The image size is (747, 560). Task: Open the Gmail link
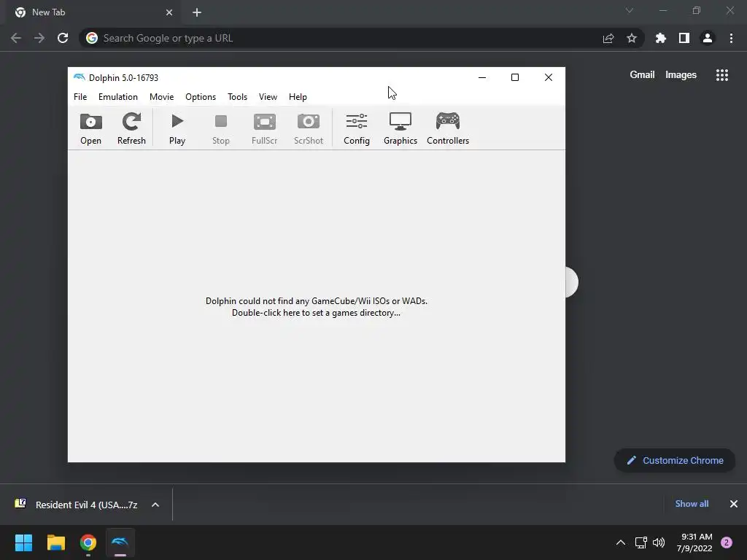click(x=642, y=75)
